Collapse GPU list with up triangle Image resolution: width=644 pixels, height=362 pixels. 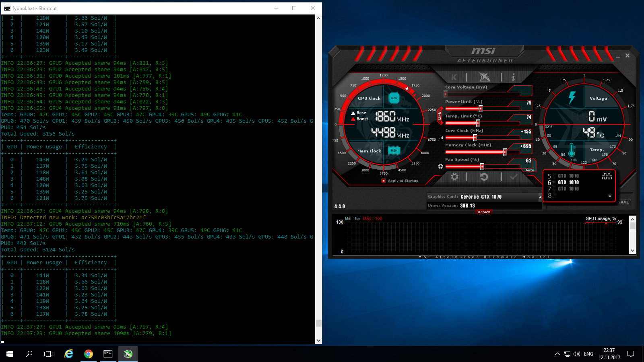(610, 196)
